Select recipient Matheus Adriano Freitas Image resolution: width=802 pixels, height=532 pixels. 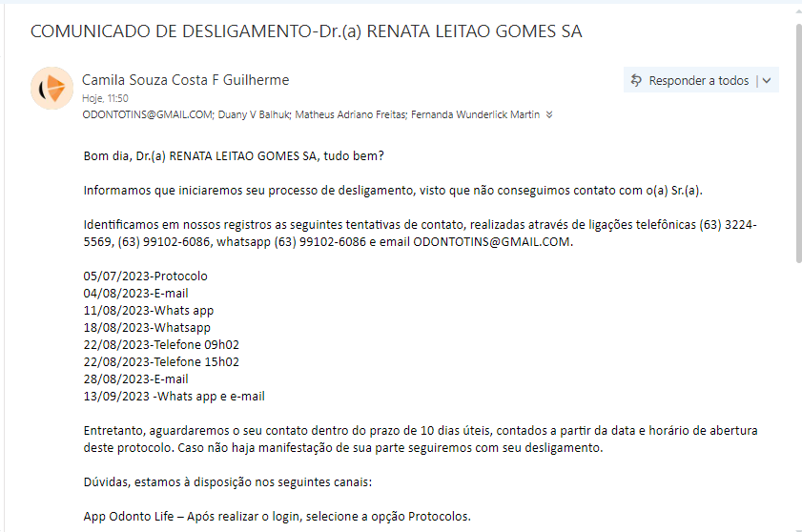pyautogui.click(x=350, y=114)
